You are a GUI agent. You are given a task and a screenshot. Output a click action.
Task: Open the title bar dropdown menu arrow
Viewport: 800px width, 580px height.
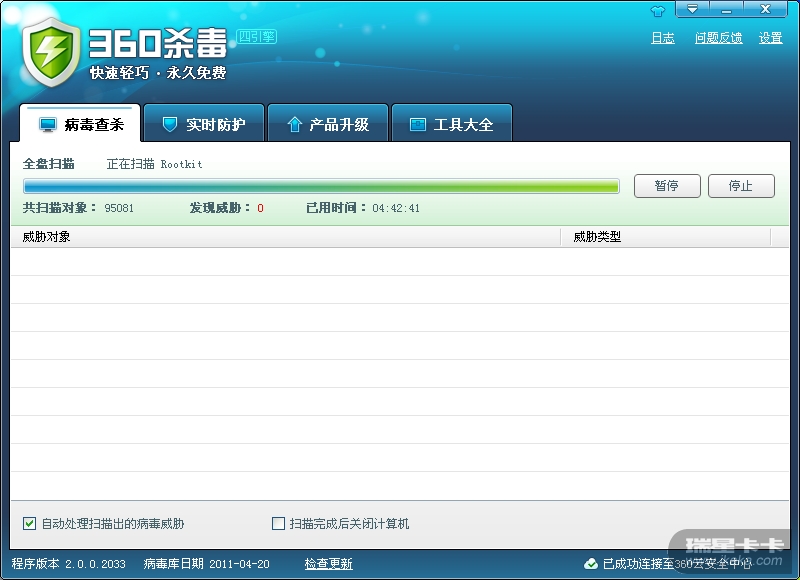pos(692,9)
